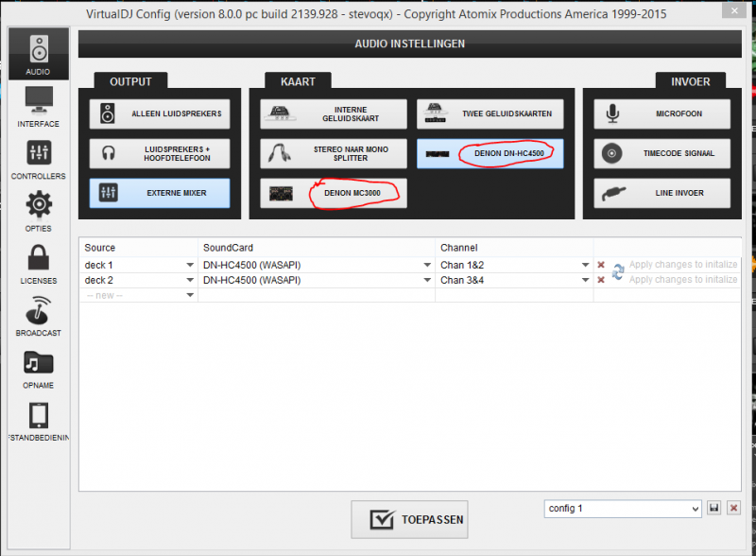Expand the deck 2 source dropdown

[x=190, y=280]
